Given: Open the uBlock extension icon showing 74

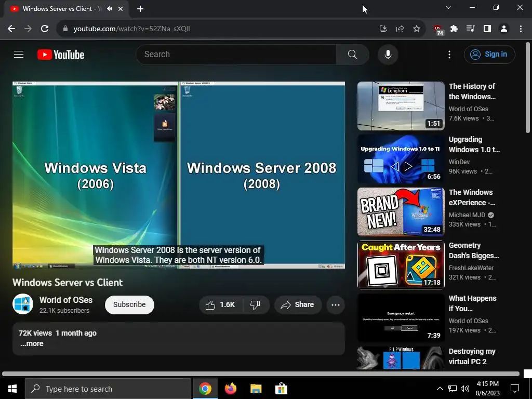Looking at the screenshot, I should pyautogui.click(x=438, y=30).
